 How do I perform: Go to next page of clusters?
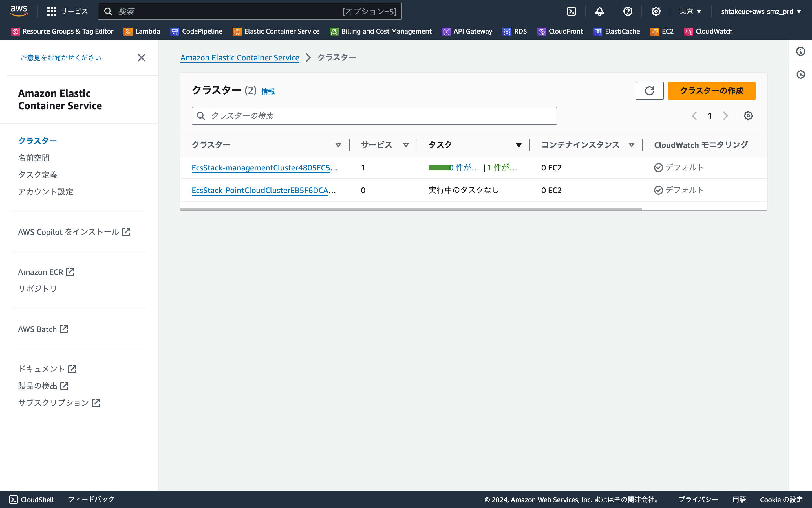[725, 116]
